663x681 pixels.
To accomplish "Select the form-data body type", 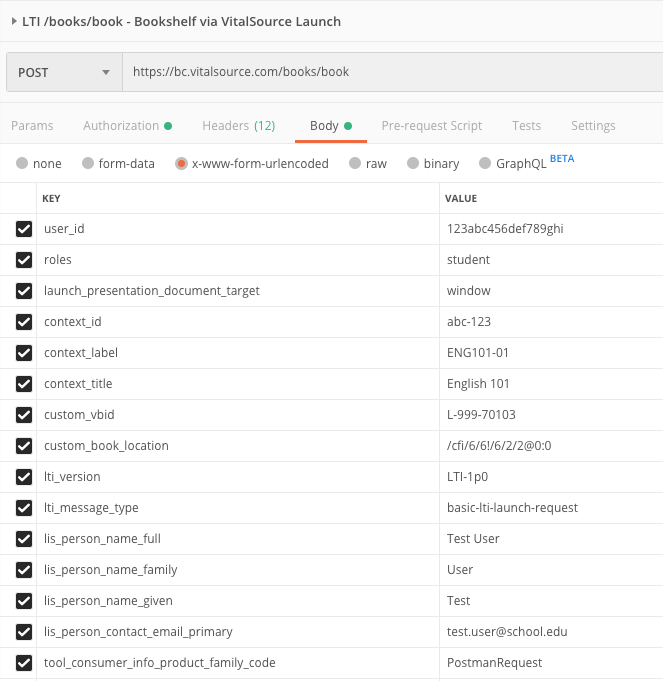I will click(x=88, y=163).
